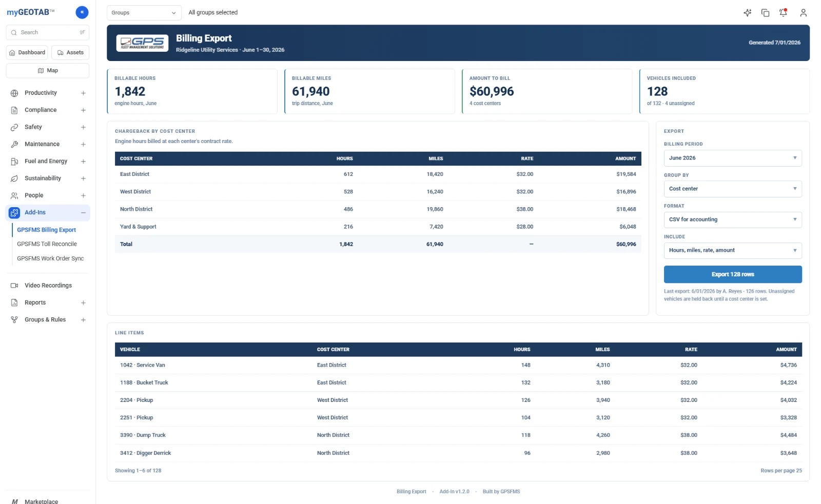
Task: Click the Dashboard button
Action: (27, 52)
